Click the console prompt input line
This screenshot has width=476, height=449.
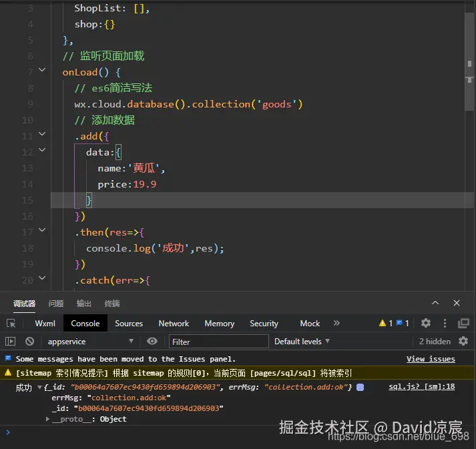tap(237, 432)
